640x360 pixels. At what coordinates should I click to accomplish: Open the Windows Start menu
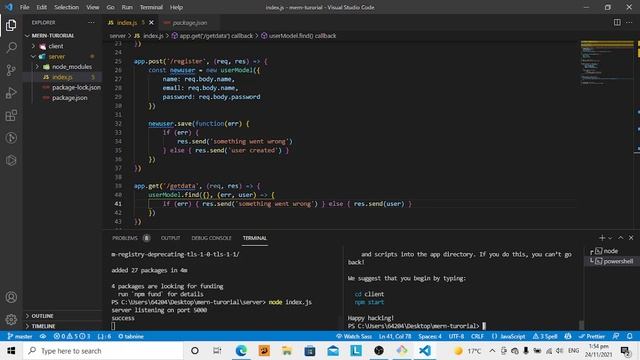(x=11, y=351)
